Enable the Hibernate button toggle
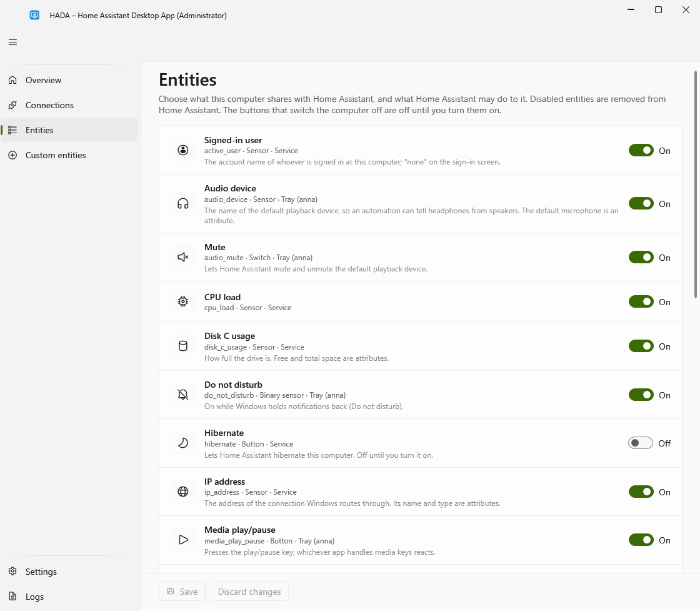Screen dimensions: 700x611 pos(641,443)
